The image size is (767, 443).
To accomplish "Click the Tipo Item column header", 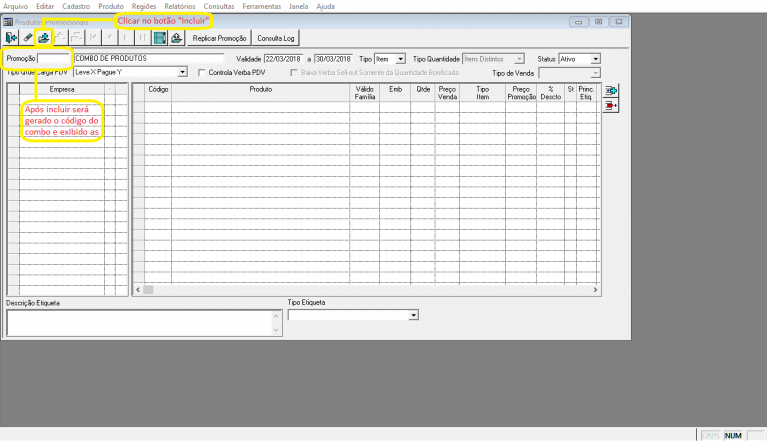I will click(x=483, y=93).
